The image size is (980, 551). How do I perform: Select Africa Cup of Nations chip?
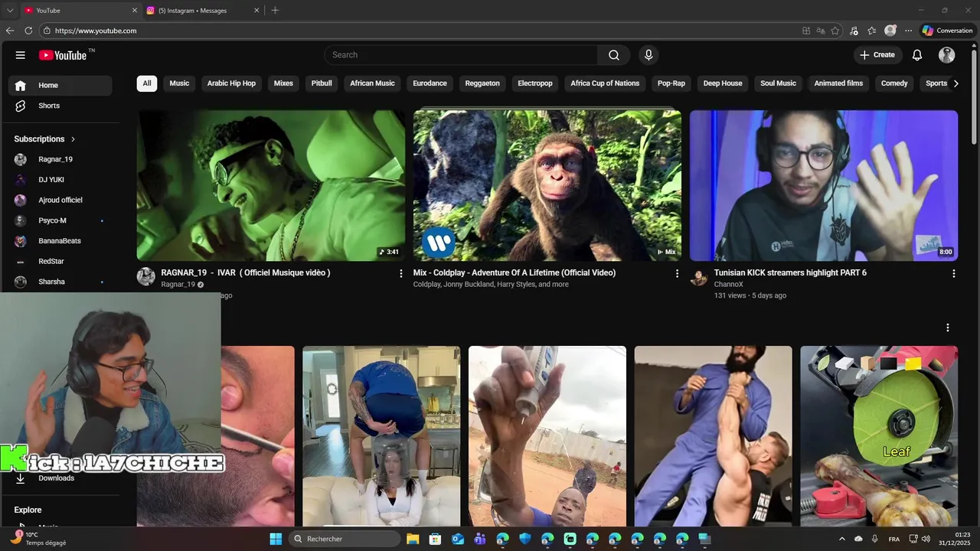click(x=605, y=83)
